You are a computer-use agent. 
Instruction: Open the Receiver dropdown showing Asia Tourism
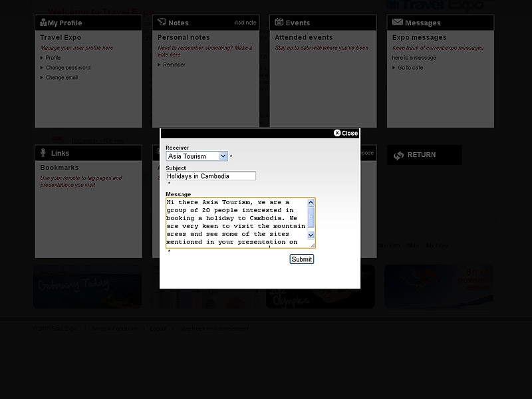197,156
